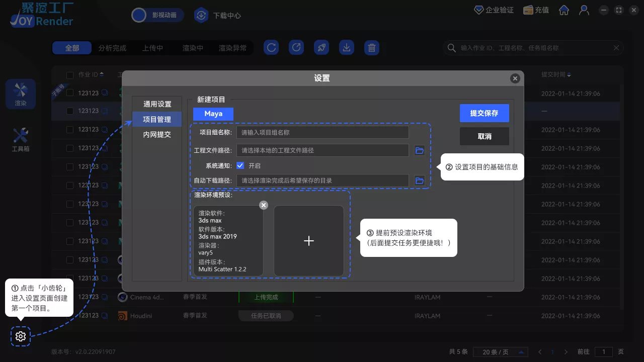
Task: Copy the job ID in the Cinema 4d row
Action: click(105, 297)
